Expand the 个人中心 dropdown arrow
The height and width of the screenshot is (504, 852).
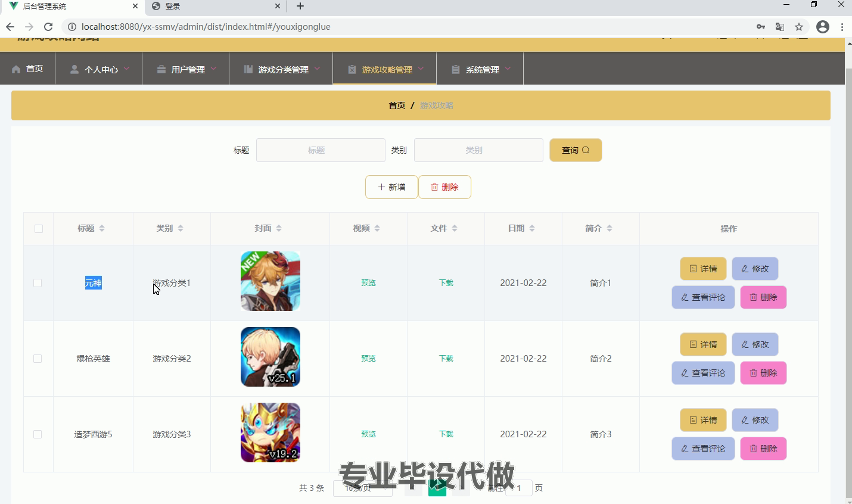pyautogui.click(x=126, y=69)
